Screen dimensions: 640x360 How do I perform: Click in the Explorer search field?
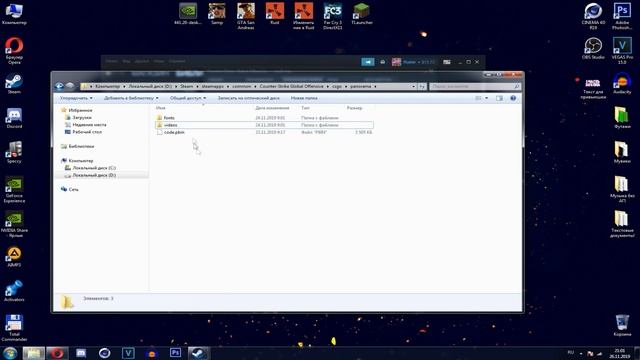tap(474, 87)
